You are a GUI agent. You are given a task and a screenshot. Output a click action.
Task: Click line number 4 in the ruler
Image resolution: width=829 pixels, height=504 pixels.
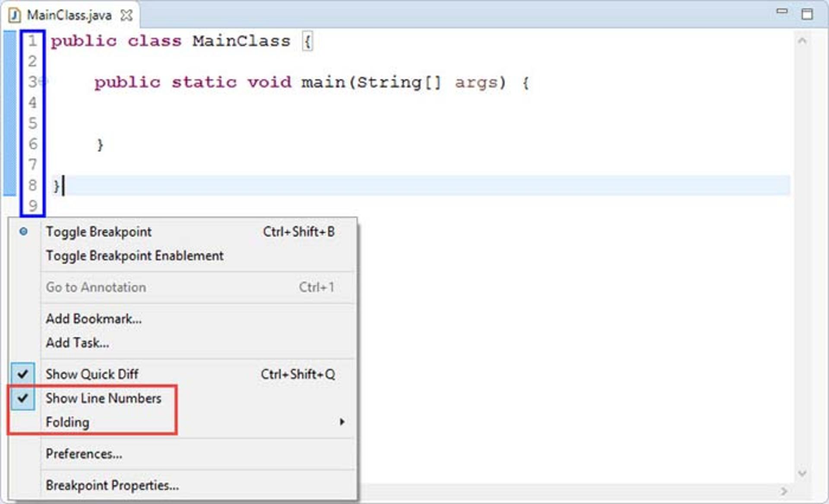click(32, 103)
